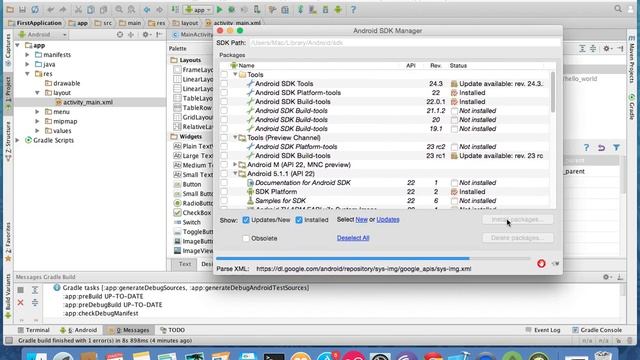Click the Debug app bug icon
The image size is (640, 360).
[x=231, y=9]
